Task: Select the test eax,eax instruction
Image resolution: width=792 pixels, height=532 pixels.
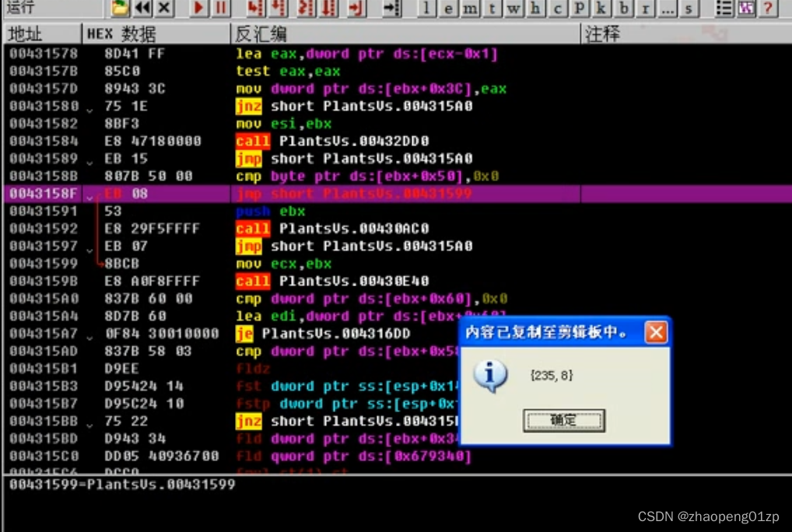Action: (x=289, y=72)
